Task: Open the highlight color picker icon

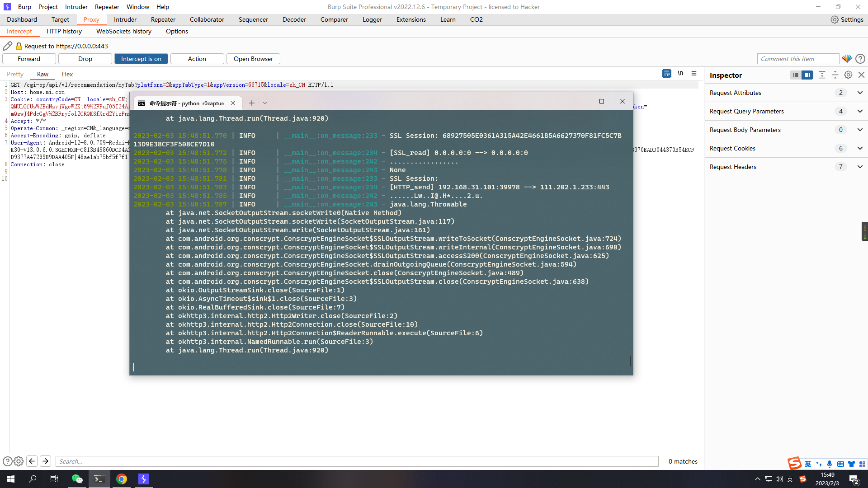Action: click(847, 59)
